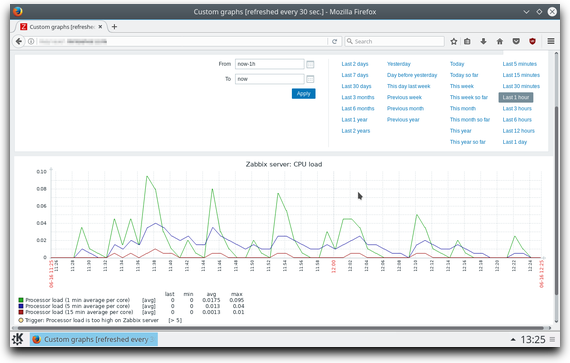The image size is (570, 363).
Task: Select Last 1 day time range
Action: point(514,142)
